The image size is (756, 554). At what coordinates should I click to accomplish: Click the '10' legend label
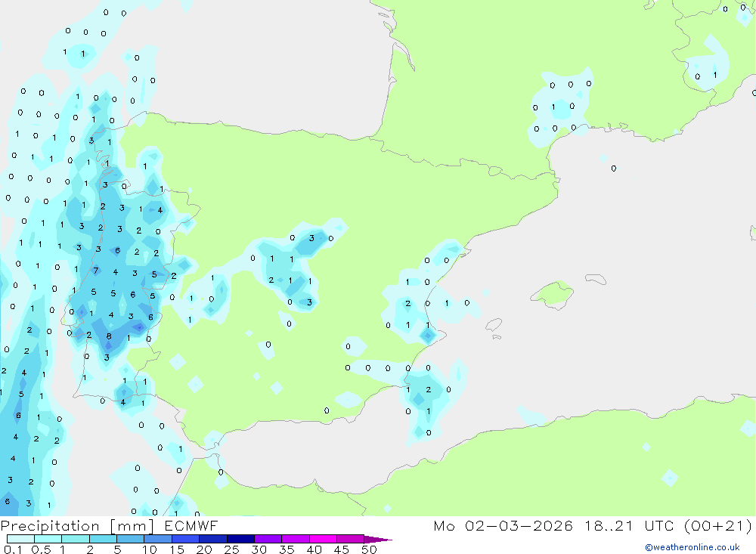point(150,549)
